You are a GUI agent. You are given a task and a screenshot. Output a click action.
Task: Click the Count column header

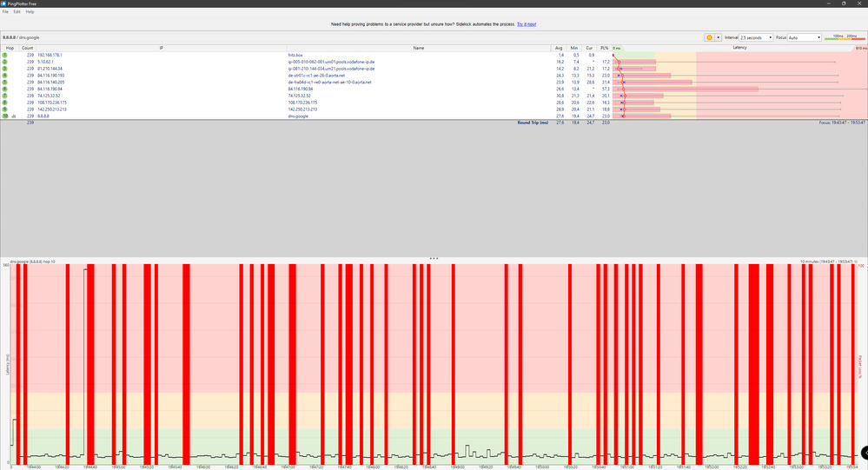(27, 48)
